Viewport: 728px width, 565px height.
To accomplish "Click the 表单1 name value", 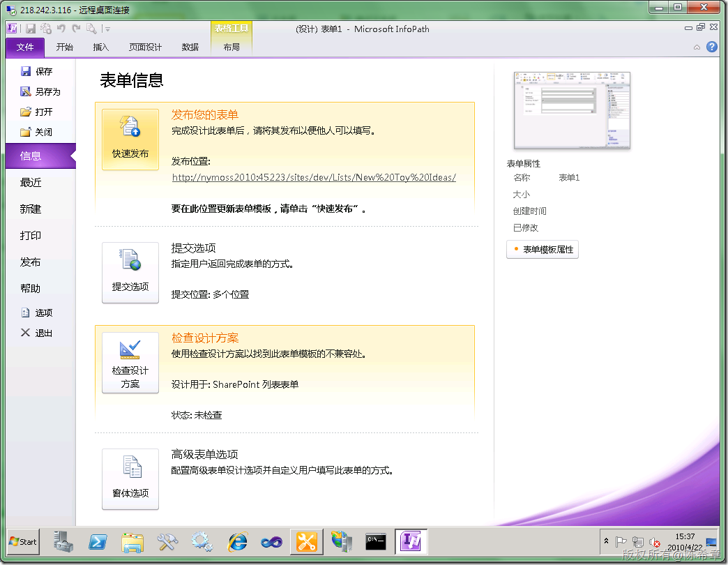I will 569,178.
